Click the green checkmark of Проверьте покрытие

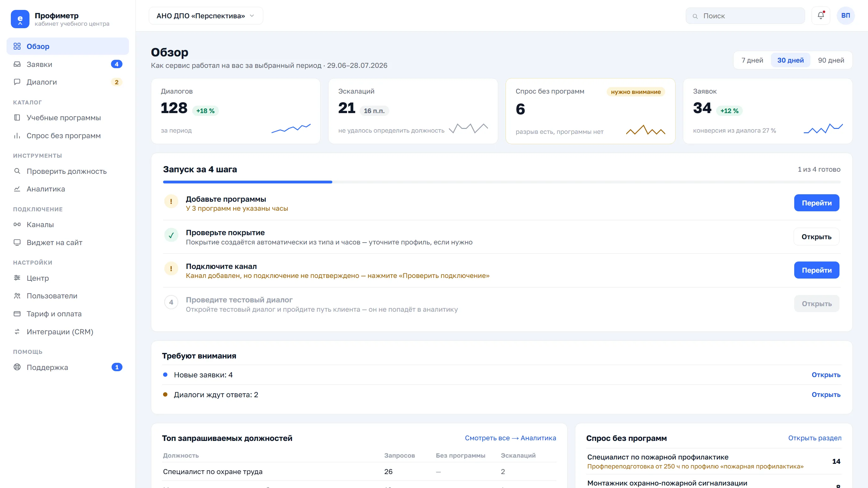pos(171,235)
